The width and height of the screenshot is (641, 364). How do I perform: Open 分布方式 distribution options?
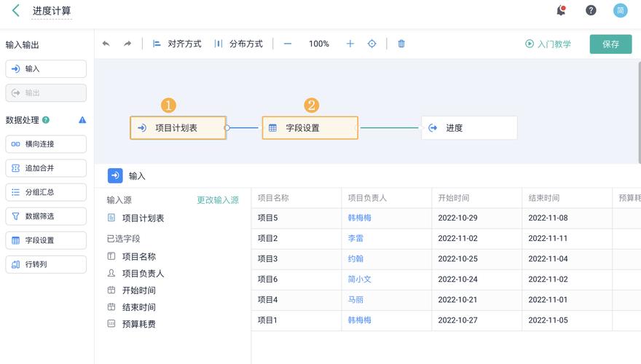[238, 44]
